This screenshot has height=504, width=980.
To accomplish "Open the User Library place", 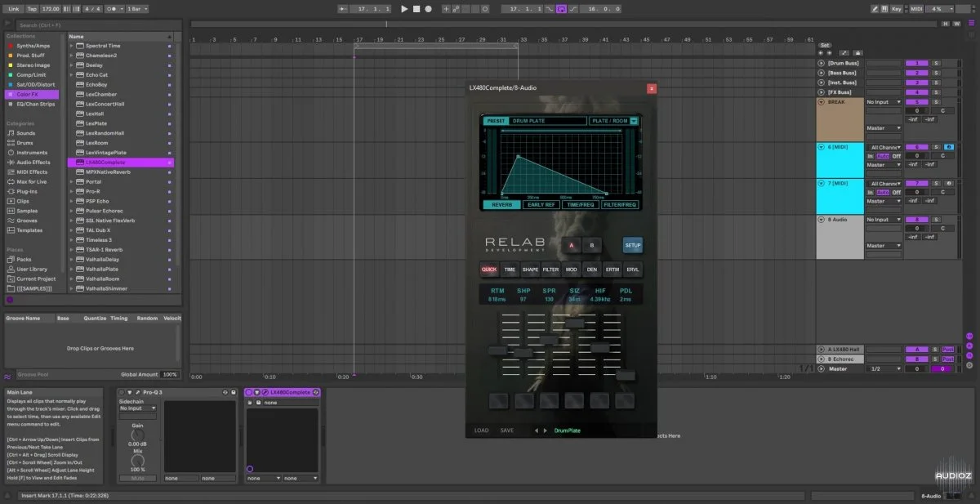I will 32,269.
